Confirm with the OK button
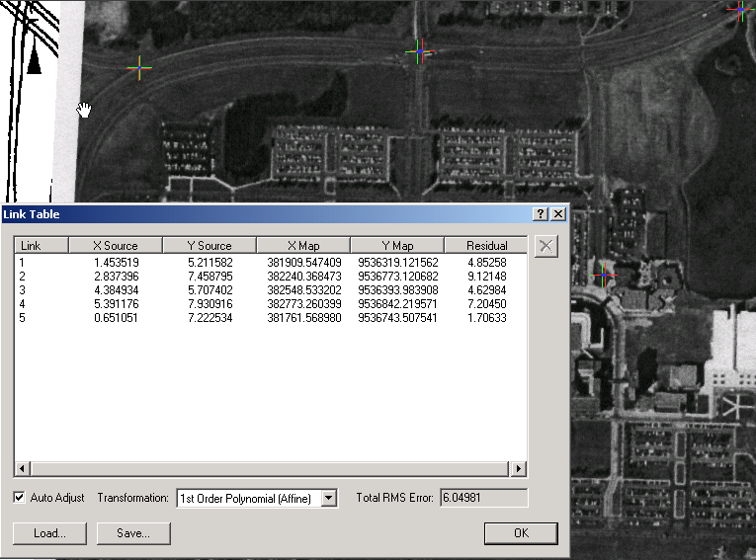 click(x=521, y=533)
